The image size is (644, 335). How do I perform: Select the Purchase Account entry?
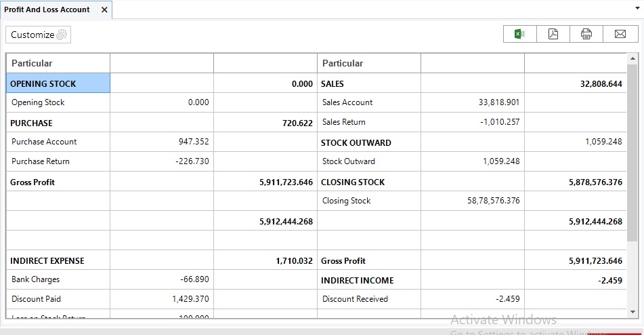tap(44, 142)
